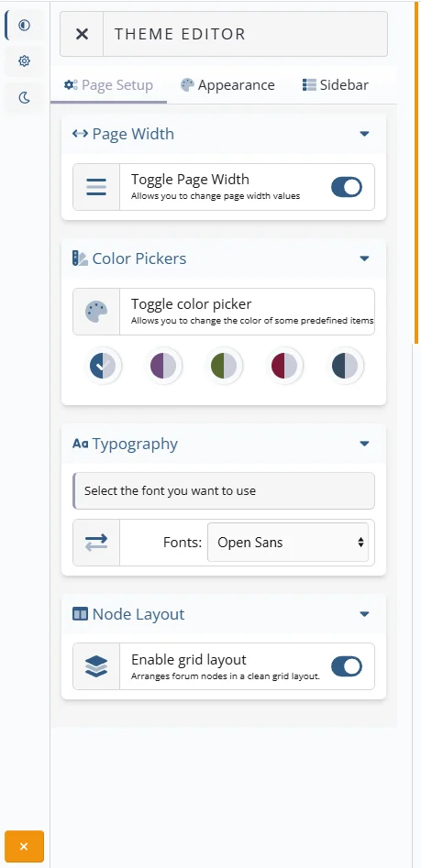Viewport: 421px width, 868px height.
Task: Close the Theme Editor with X icon
Action: (x=82, y=34)
